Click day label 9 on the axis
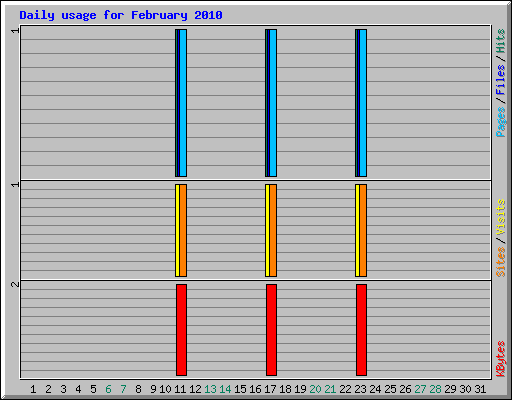Screen dimensions: 512x400 153,389
